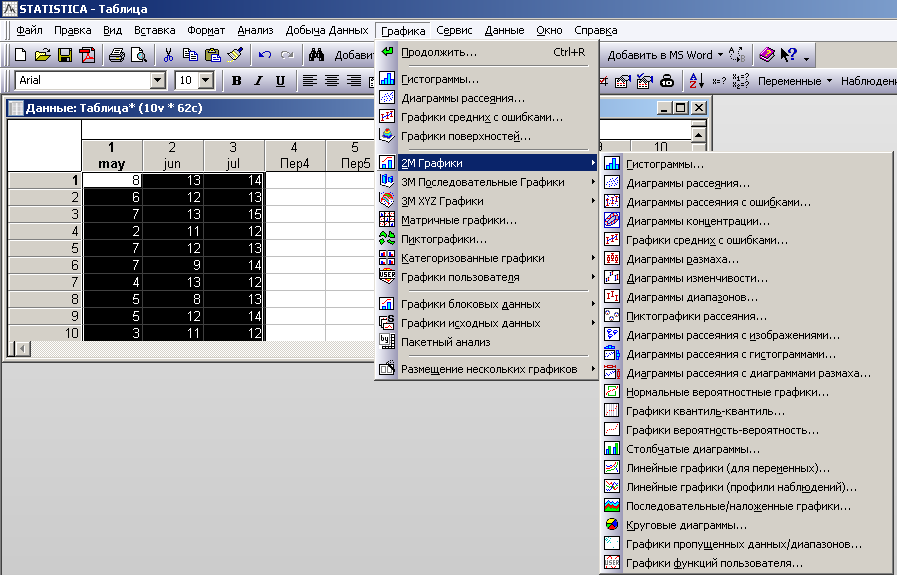Select Графики квантиль-квантиль... submenu item
Image resolution: width=897 pixels, height=575 pixels.
tap(746, 411)
